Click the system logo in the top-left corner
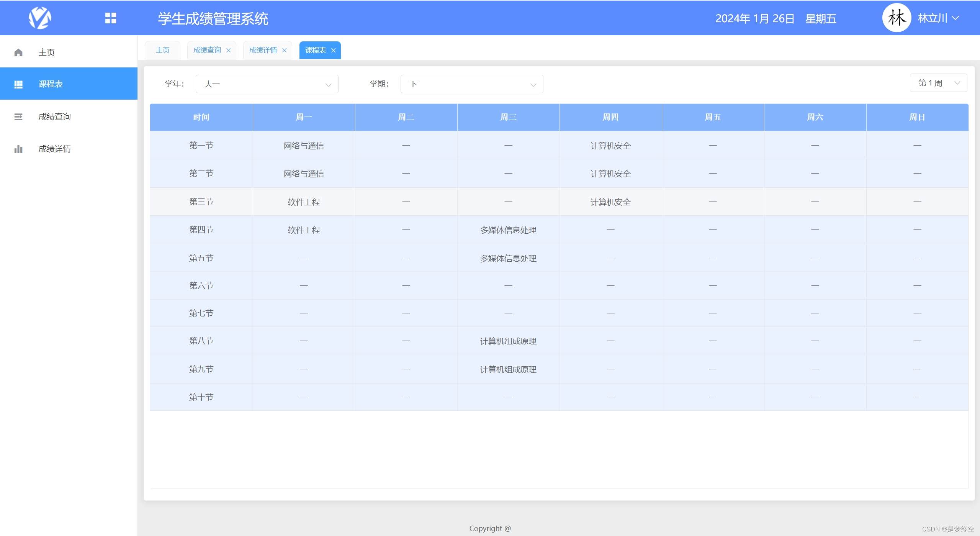Screen dimensions: 980x536 (40, 18)
